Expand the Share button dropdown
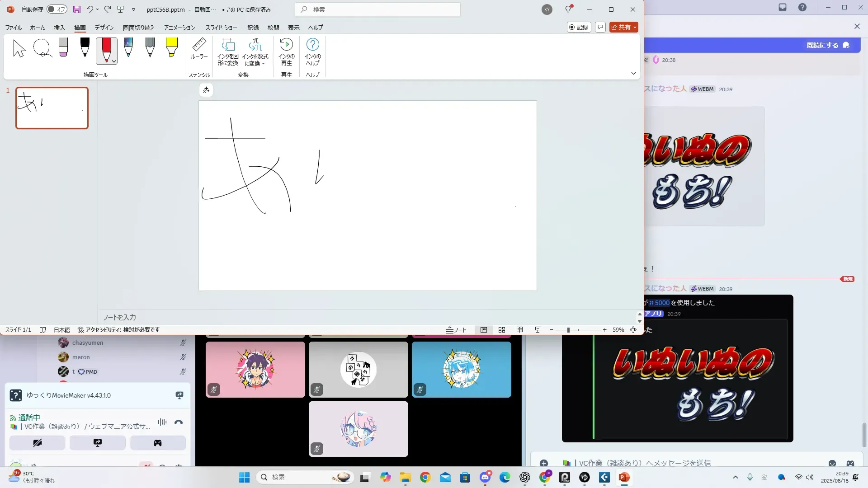The height and width of the screenshot is (488, 868). (635, 28)
